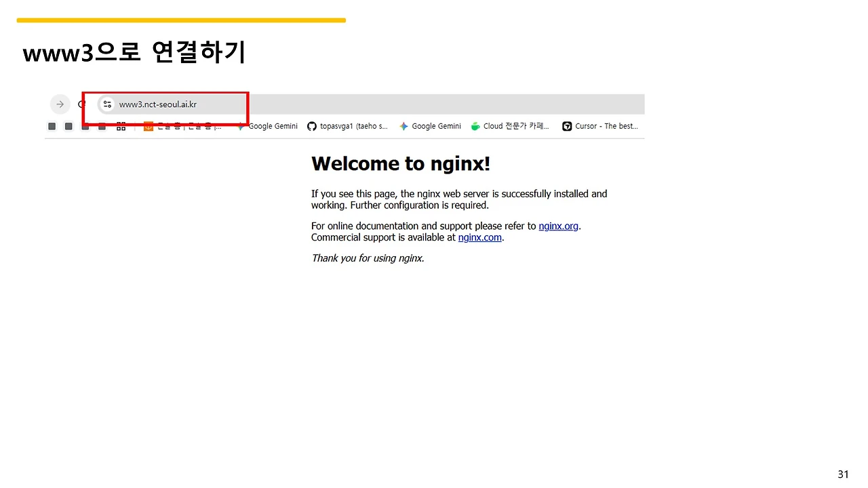The height and width of the screenshot is (488, 868).
Task: Open the Cursor bookmark on bookmarks bar
Action: (600, 126)
